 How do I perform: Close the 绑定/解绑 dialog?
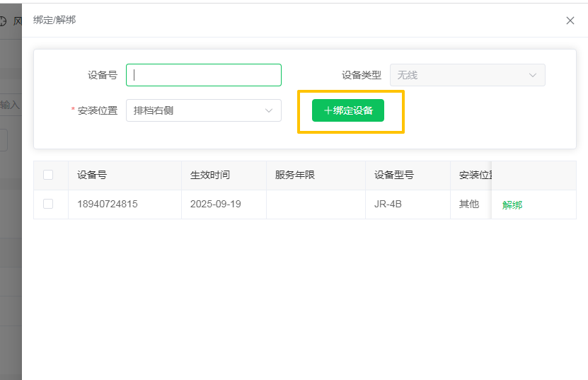click(570, 21)
